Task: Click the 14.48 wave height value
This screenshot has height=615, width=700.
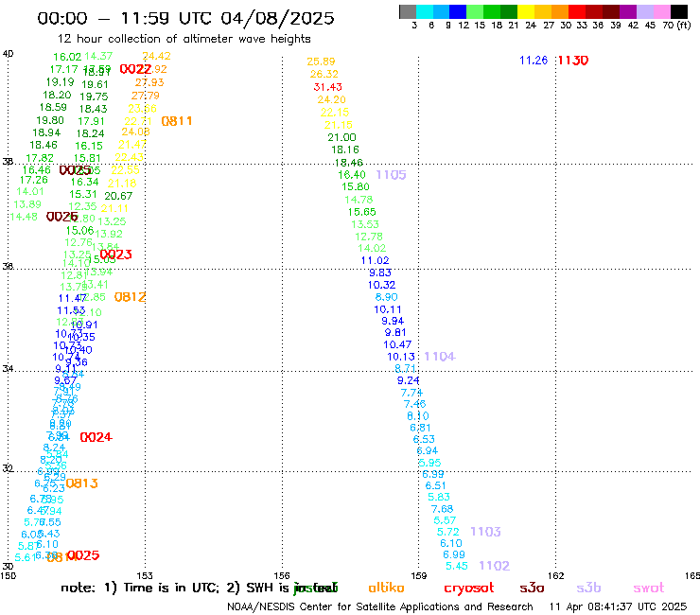Action: [24, 217]
